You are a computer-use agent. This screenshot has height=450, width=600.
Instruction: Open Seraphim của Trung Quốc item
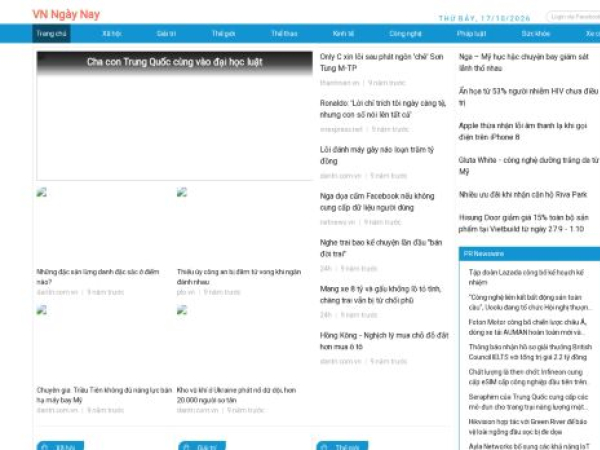528,401
